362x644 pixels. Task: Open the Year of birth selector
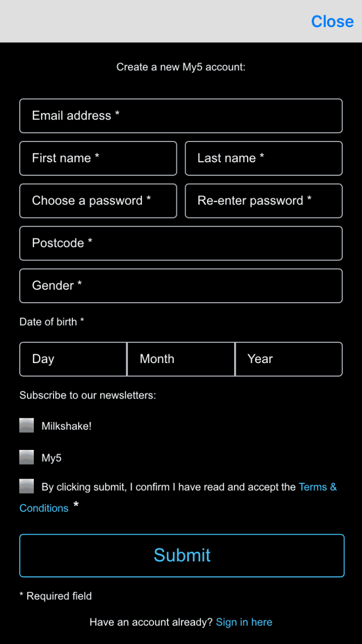coord(289,359)
